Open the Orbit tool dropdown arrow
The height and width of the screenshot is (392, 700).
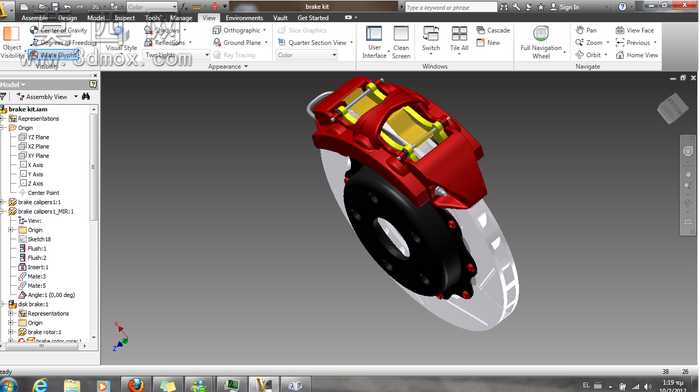(x=606, y=55)
